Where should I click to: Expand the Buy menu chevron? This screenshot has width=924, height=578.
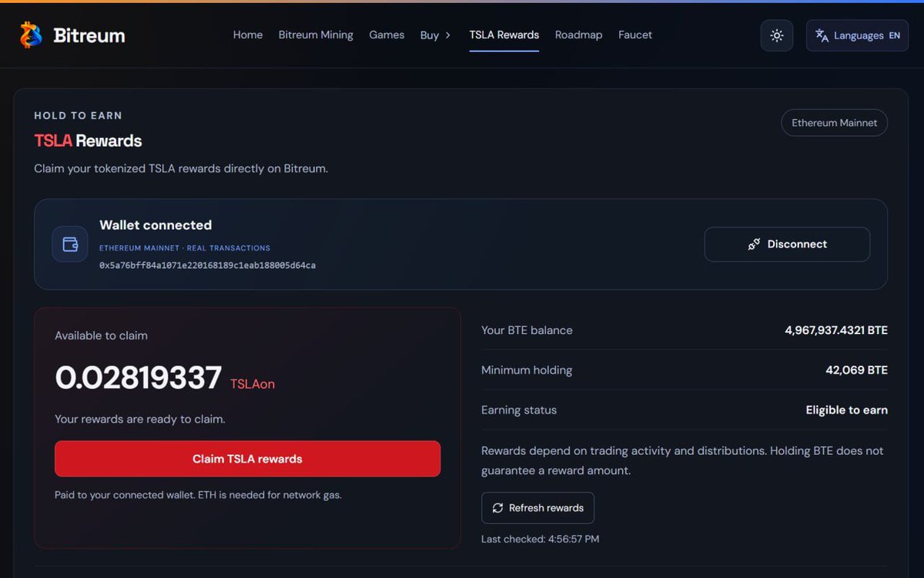[x=448, y=35]
